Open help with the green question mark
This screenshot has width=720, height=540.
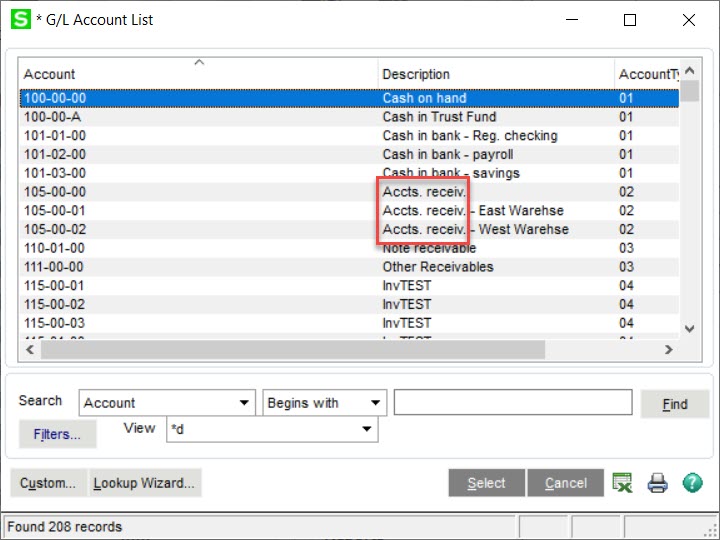point(692,483)
